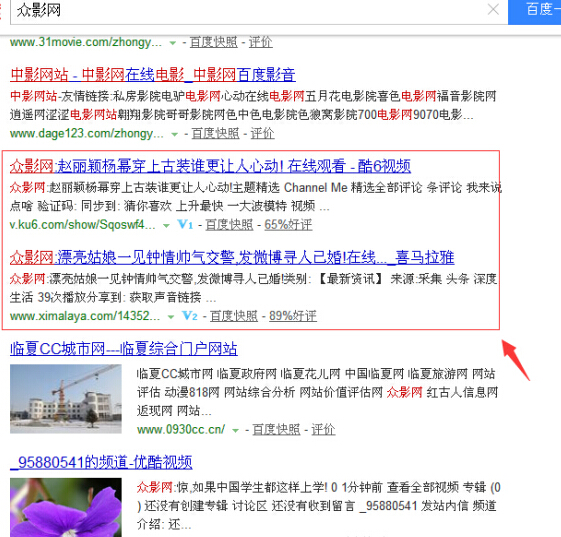The image size is (561, 537).
Task: Expand dropdown arrow next to v.ku6.com URL
Action: click(166, 225)
